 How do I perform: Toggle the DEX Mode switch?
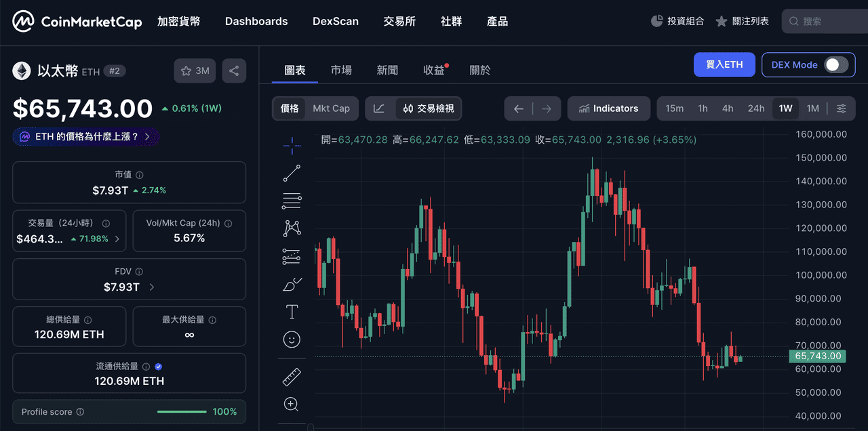pyautogui.click(x=836, y=65)
